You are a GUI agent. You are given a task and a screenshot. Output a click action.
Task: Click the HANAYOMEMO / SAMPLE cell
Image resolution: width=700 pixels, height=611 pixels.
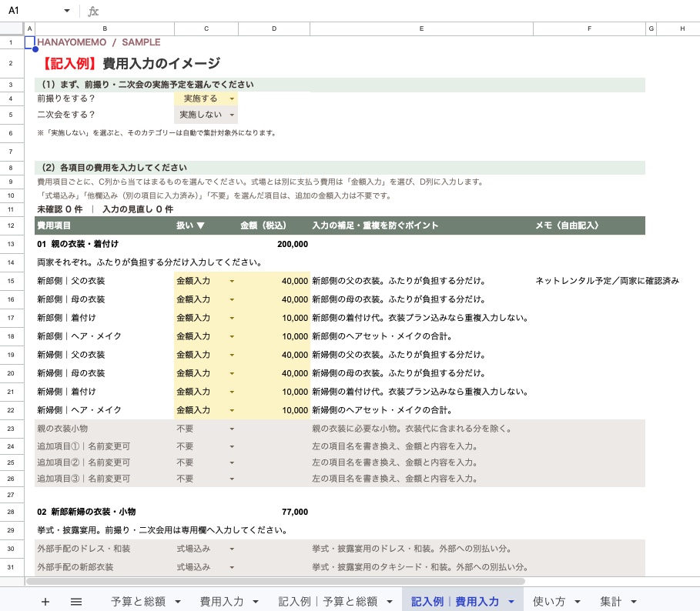99,42
